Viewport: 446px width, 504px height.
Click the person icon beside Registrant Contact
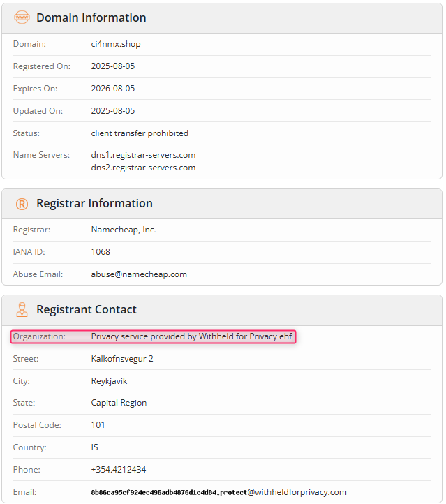pyautogui.click(x=22, y=309)
